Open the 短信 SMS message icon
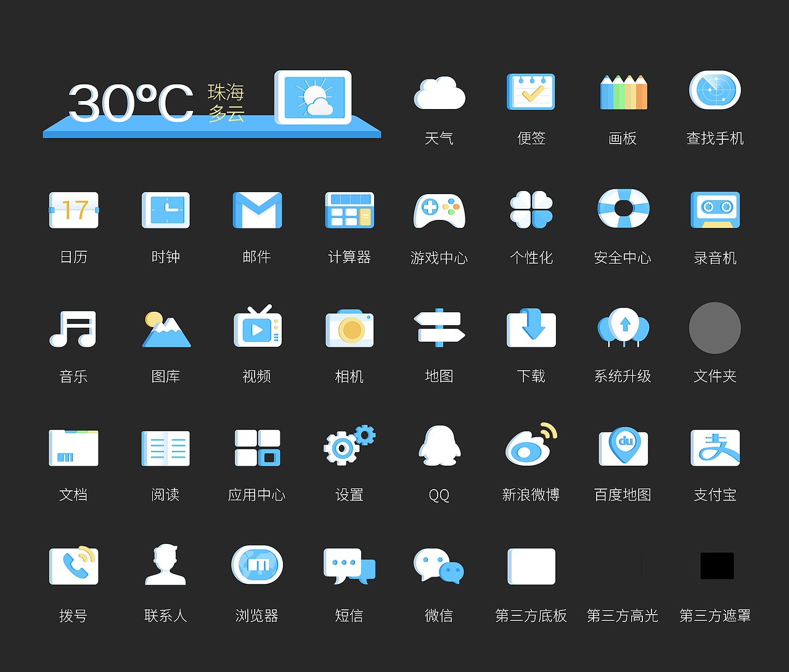The width and height of the screenshot is (789, 672). pos(350,566)
